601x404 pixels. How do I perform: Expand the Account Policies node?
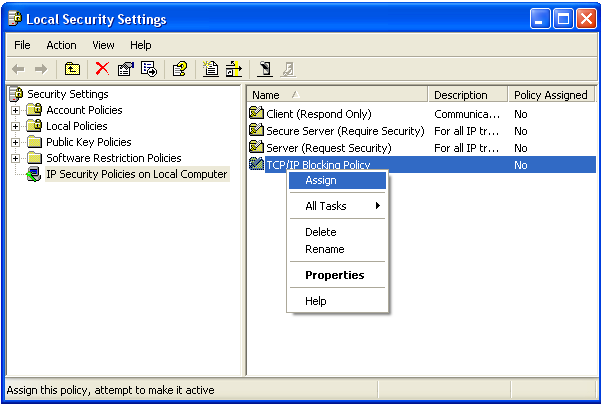[15, 110]
